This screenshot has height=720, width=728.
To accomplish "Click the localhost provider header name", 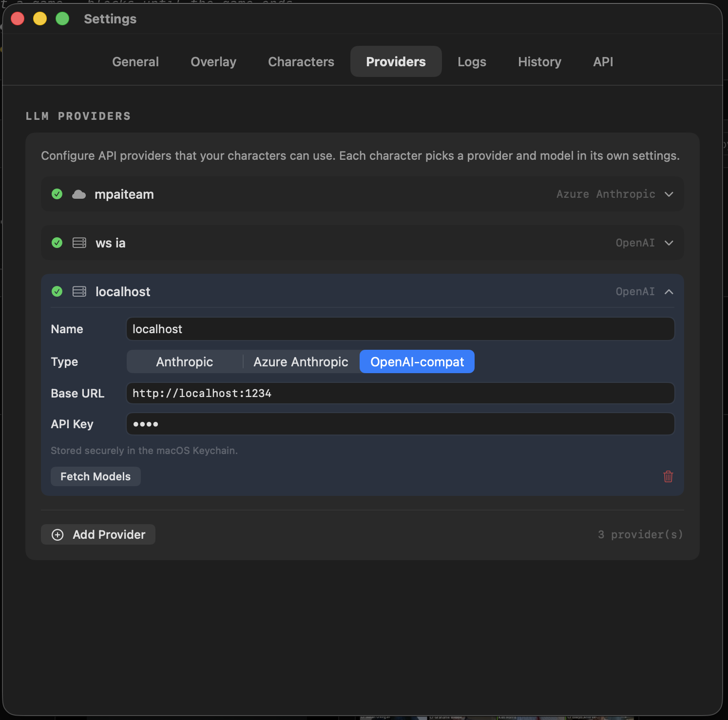I will (123, 291).
